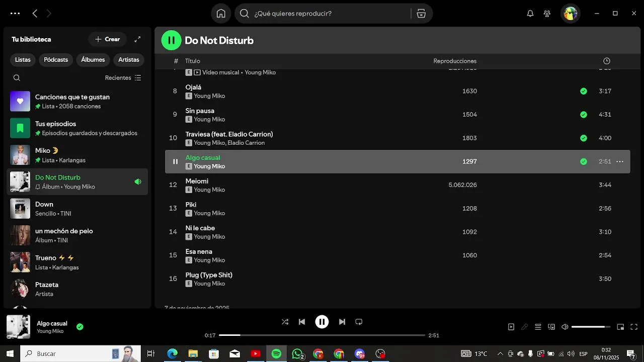Toggle saved checkmark for Sin pausa
Image resolution: width=644 pixels, height=362 pixels.
click(584, 115)
